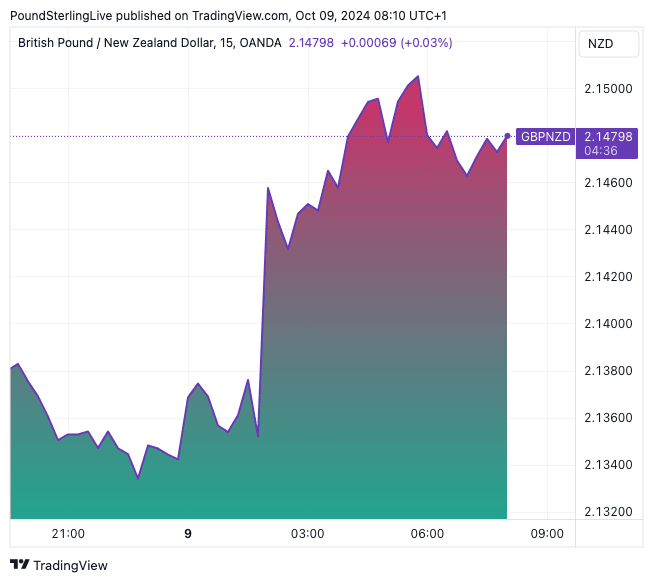Select the 06:00 time axis label
This screenshot has width=653, height=582.
click(428, 534)
